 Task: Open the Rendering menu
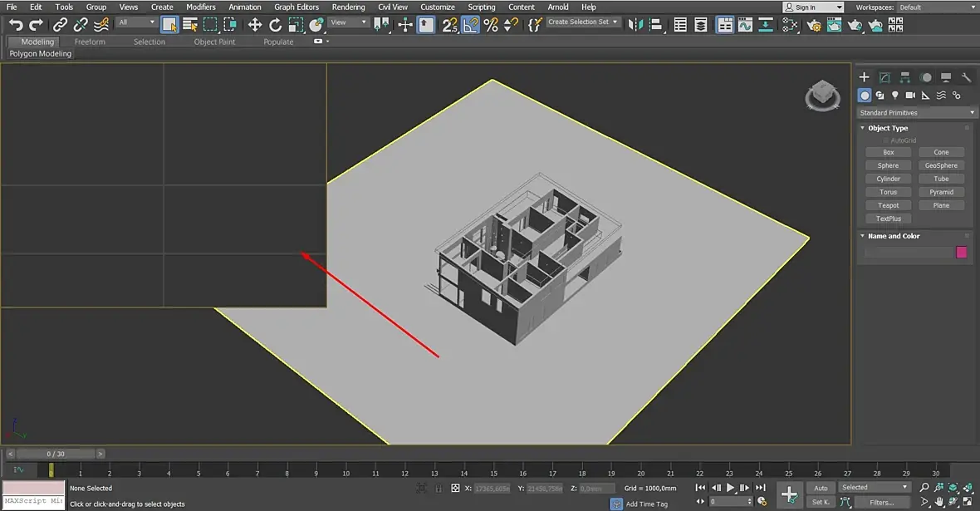pos(348,7)
